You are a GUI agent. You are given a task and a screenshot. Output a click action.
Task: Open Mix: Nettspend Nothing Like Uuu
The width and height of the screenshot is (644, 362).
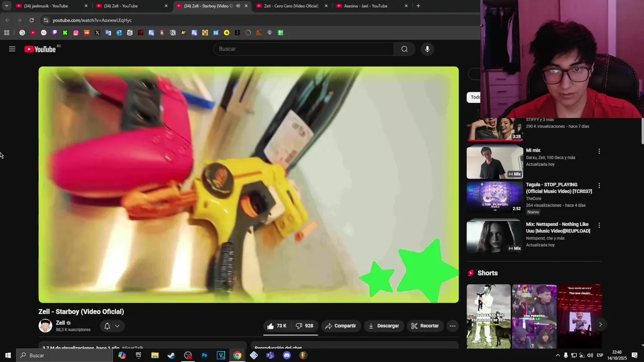click(x=558, y=228)
